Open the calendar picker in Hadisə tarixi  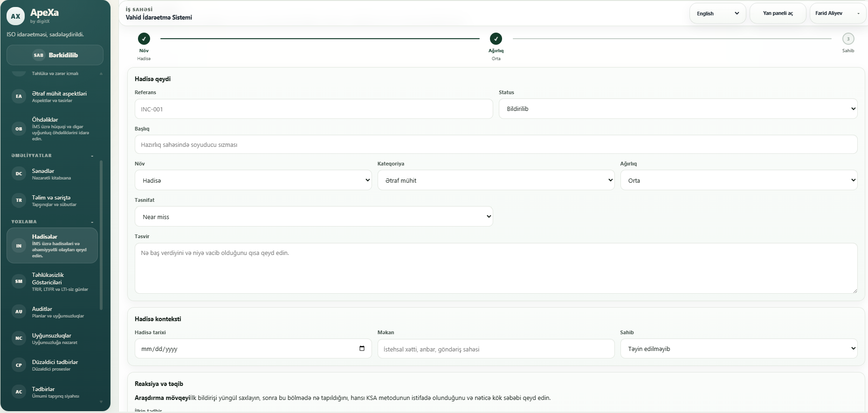362,349
